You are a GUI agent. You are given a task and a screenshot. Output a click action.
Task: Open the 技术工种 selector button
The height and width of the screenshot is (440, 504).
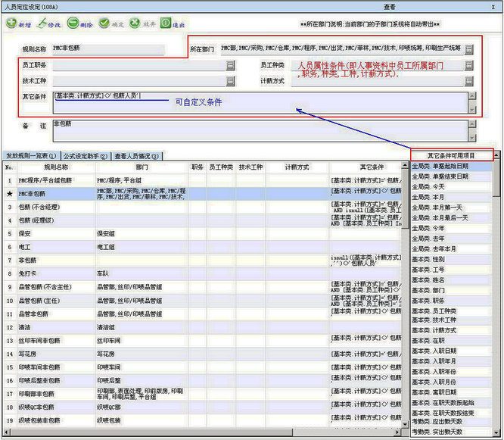231,81
